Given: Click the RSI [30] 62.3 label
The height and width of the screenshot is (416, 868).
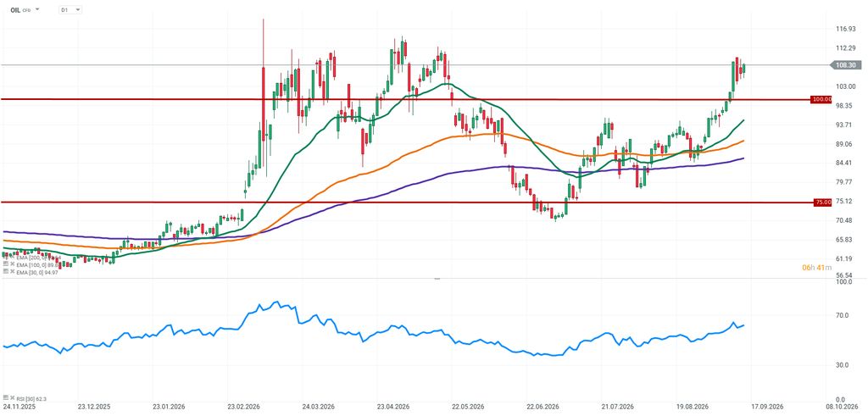Looking at the screenshot, I should (31, 398).
